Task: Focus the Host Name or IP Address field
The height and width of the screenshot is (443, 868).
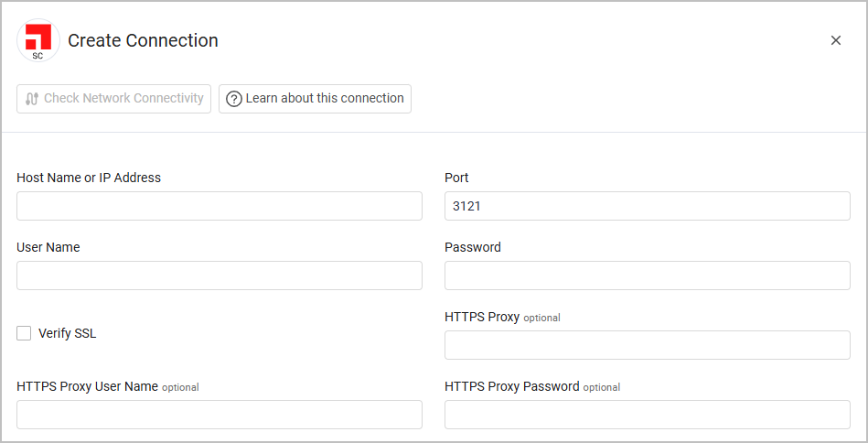Action: coord(220,206)
